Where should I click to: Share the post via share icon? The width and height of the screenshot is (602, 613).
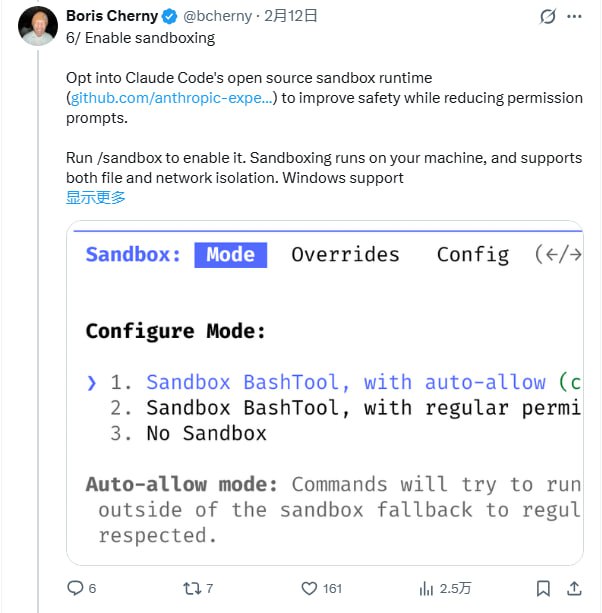574,588
